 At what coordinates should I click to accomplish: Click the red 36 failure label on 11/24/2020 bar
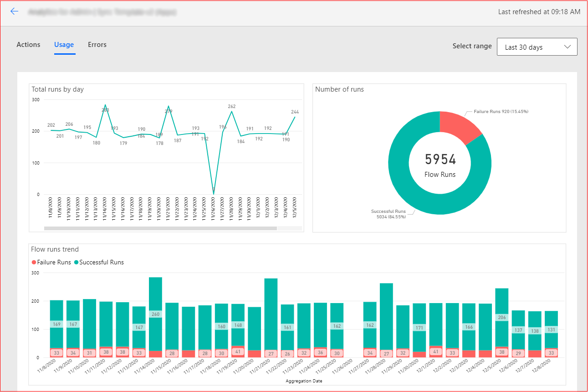pos(321,353)
